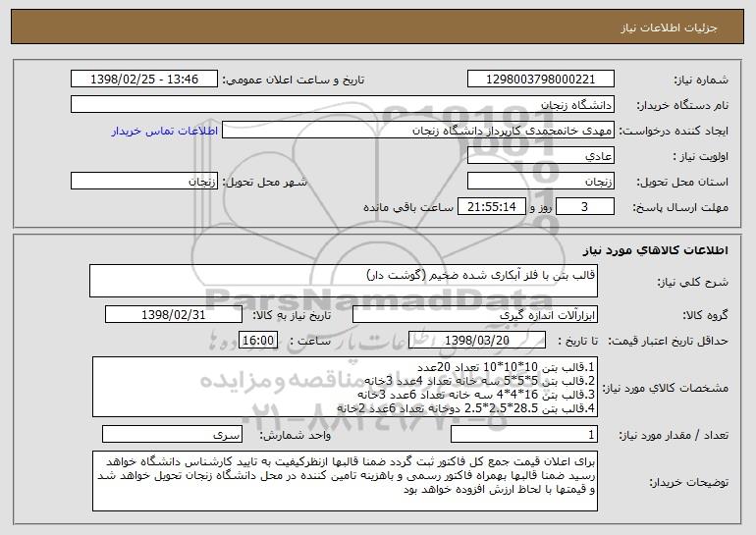Click the delivery province field زنجان

540,182
